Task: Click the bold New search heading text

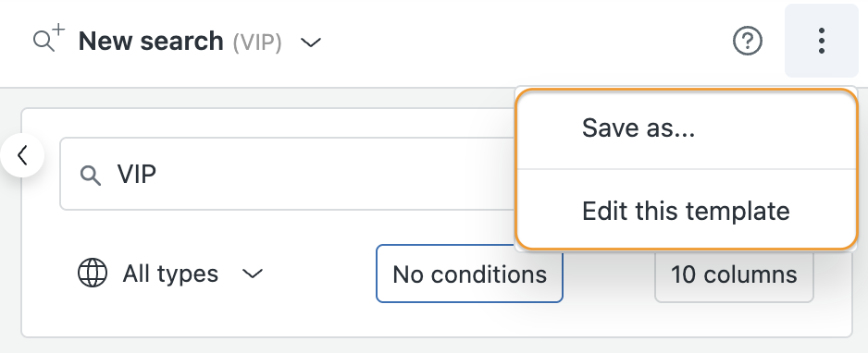Action: click(x=151, y=41)
